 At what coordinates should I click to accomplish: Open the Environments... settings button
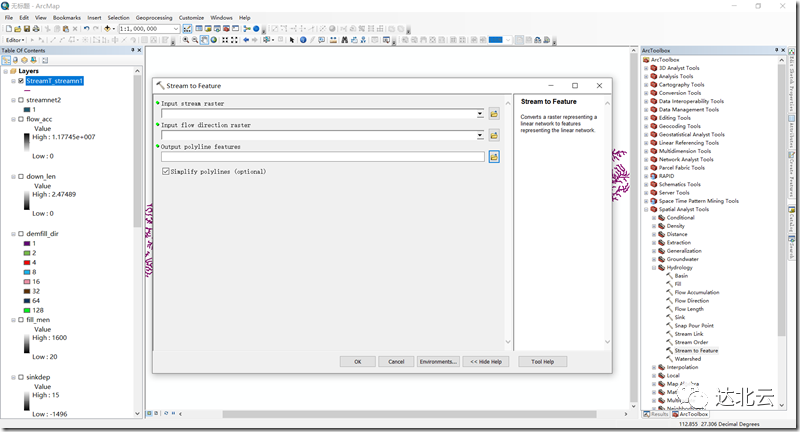438,362
